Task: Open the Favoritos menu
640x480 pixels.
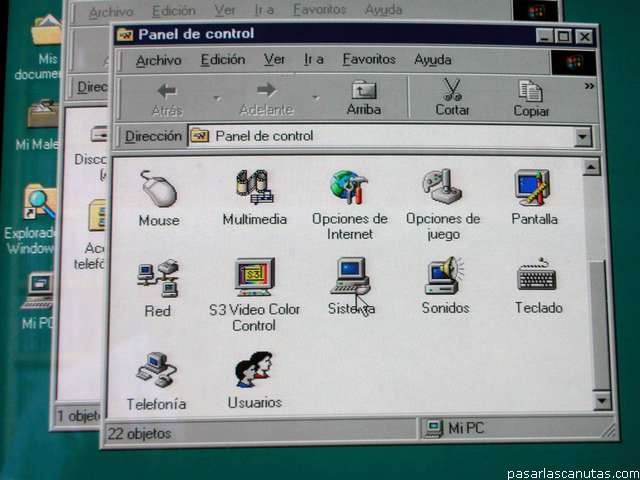Action: coord(368,60)
